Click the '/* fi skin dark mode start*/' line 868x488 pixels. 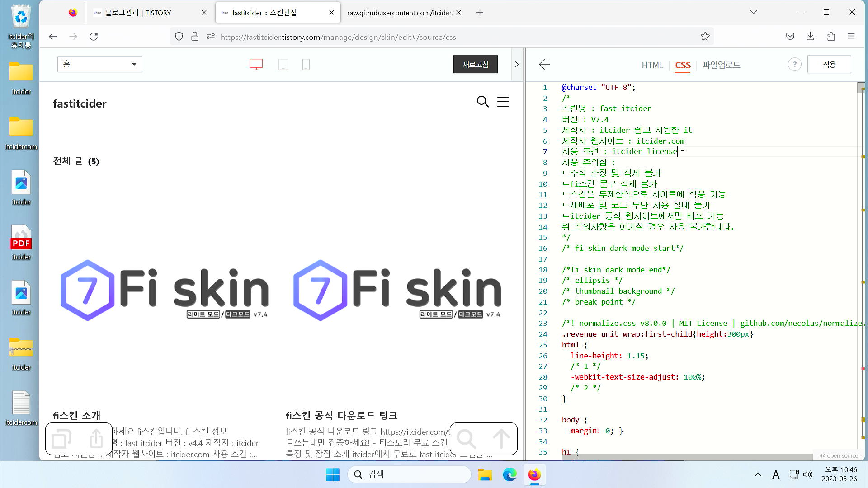(623, 248)
